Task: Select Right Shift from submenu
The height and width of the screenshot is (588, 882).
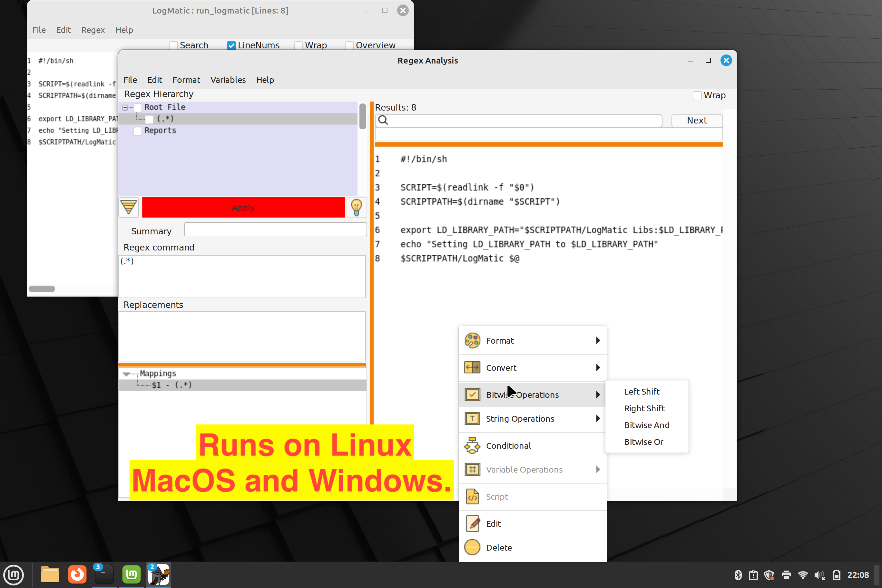Action: [644, 408]
